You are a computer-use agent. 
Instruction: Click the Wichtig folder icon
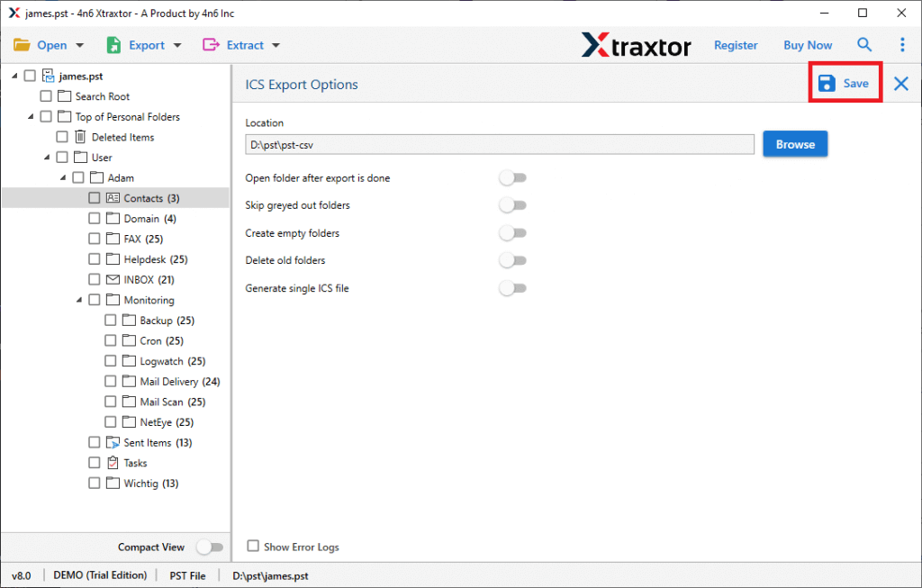(x=113, y=483)
